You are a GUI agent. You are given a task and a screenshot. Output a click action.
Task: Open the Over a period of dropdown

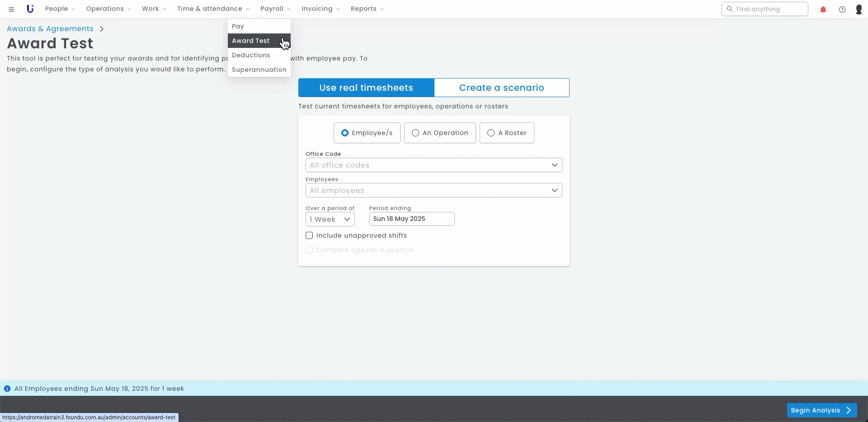[x=330, y=219]
